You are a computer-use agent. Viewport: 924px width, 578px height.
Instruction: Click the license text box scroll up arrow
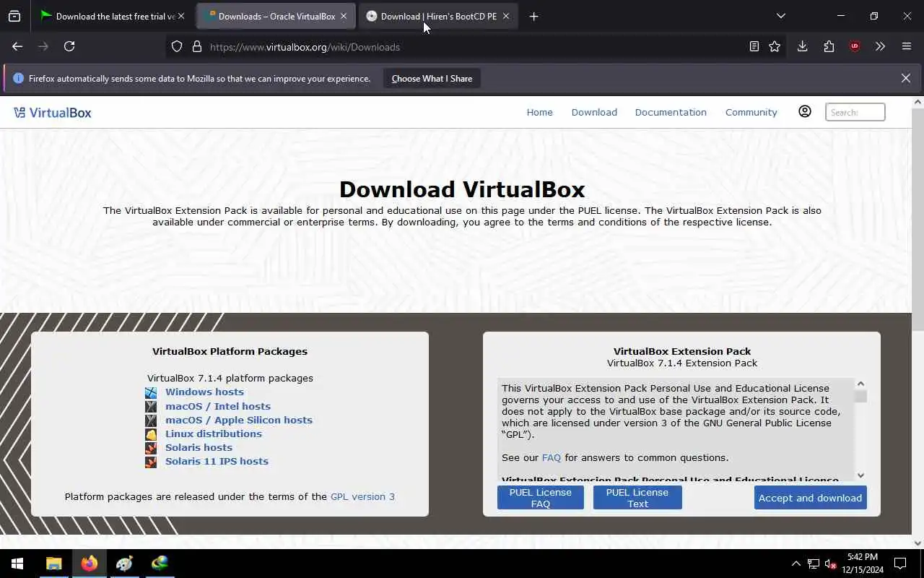[x=860, y=384]
